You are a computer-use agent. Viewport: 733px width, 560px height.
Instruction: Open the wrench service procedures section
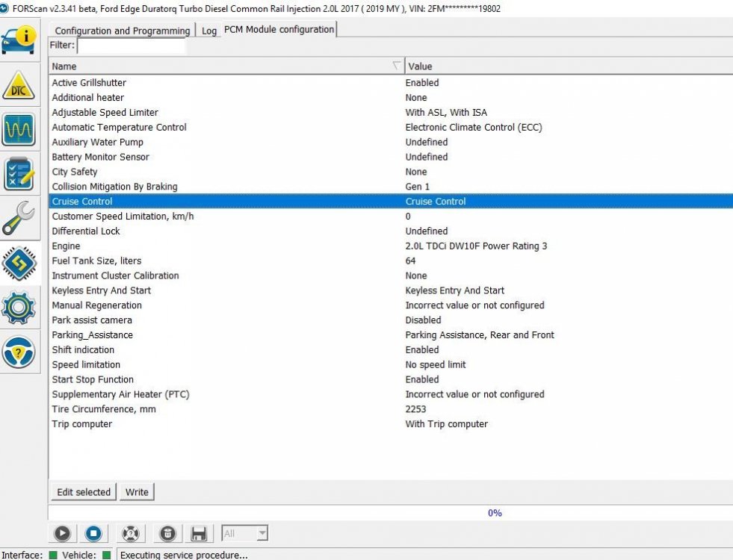[x=19, y=218]
